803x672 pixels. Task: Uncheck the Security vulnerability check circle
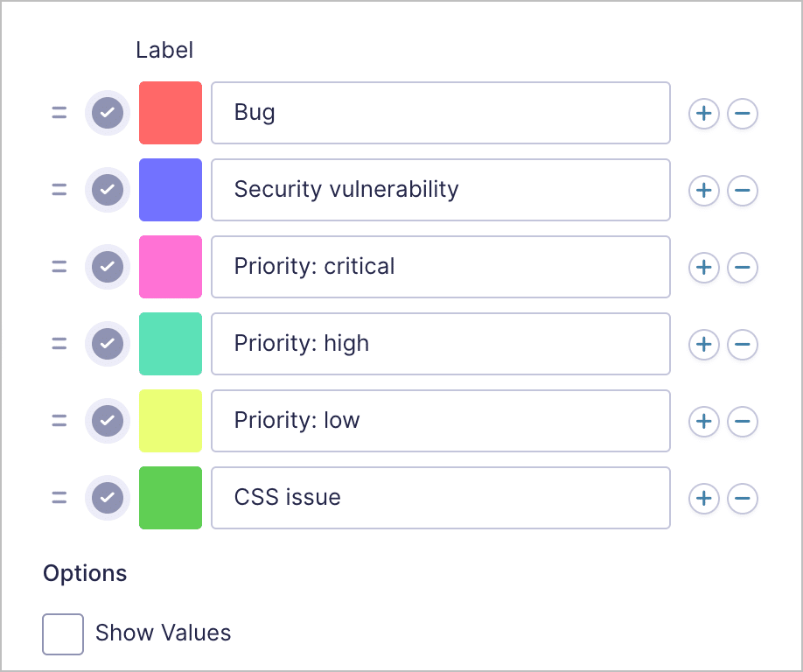108,190
